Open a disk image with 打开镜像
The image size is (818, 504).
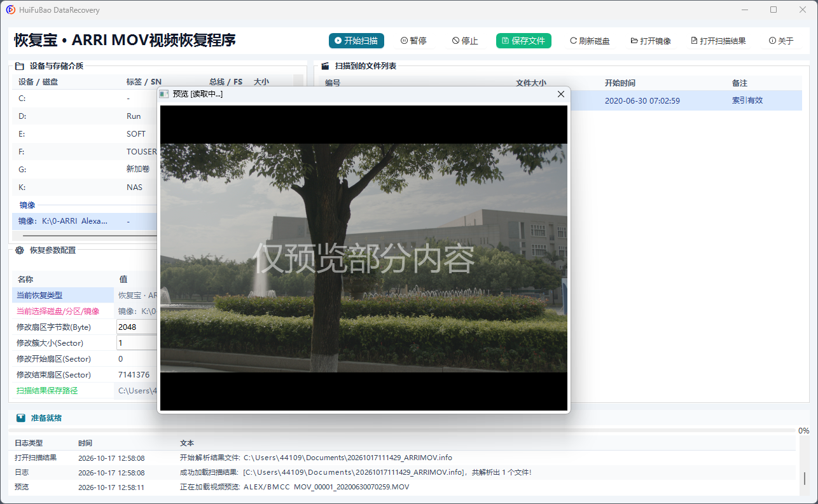pos(651,41)
